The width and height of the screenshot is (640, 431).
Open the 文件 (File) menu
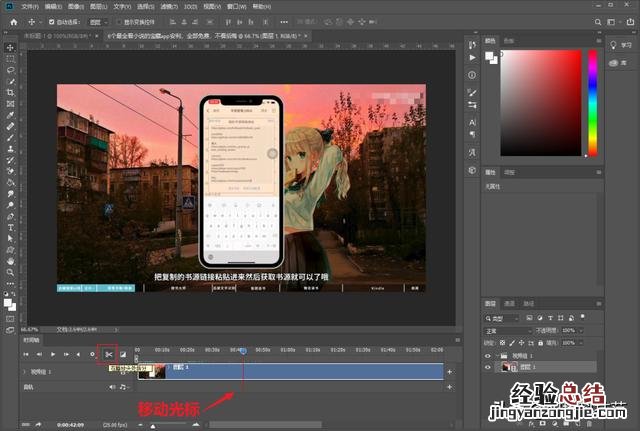pos(30,6)
